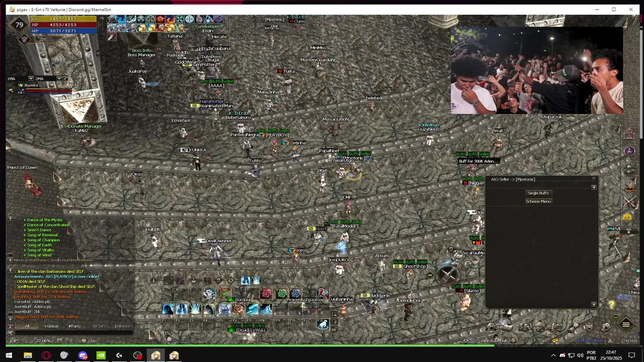Click the sword item buff icon
The height and width of the screenshot is (362, 644).
[x=112, y=37]
